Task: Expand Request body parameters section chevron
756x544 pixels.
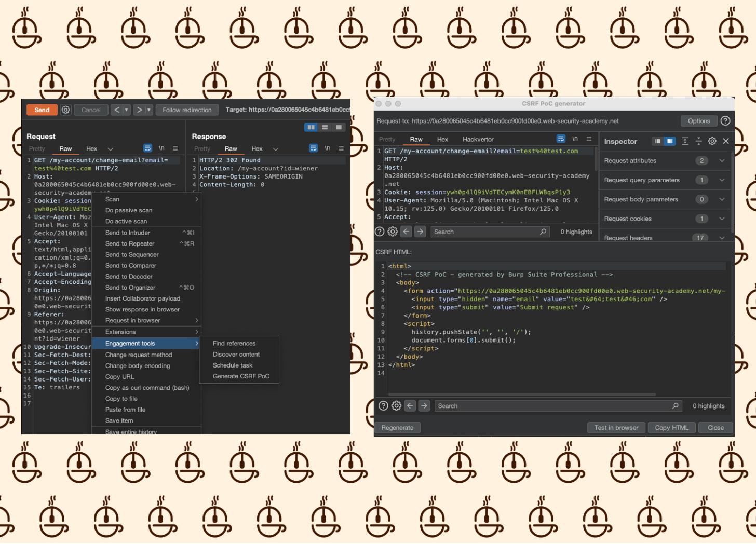Action: [722, 199]
